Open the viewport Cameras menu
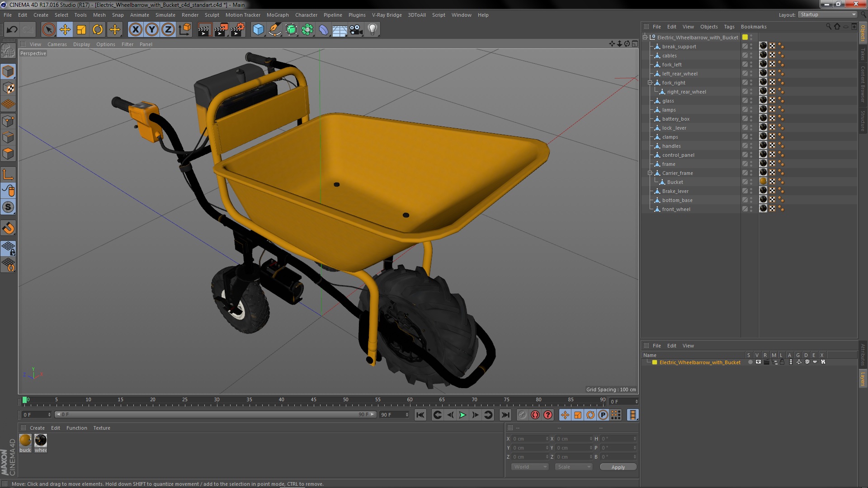Viewport: 868px width, 488px height. click(x=57, y=44)
